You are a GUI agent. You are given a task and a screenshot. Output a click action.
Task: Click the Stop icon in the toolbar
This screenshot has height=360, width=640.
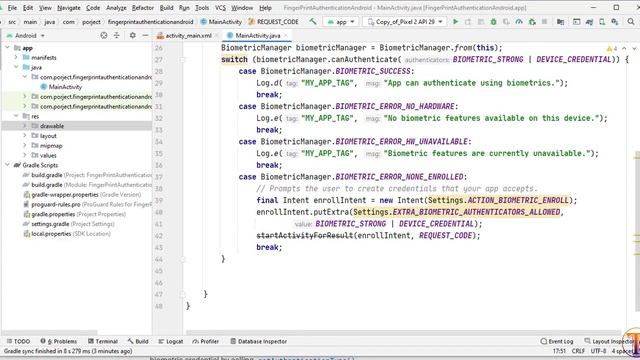point(544,22)
